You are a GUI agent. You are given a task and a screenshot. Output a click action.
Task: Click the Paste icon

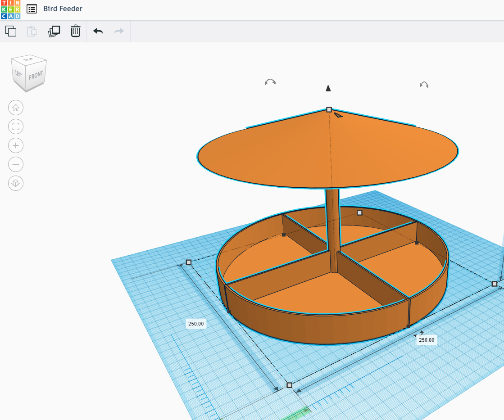(x=32, y=31)
